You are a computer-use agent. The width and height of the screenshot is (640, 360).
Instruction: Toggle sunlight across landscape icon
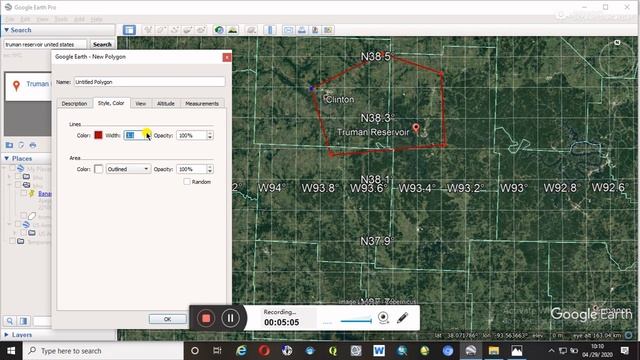233,30
